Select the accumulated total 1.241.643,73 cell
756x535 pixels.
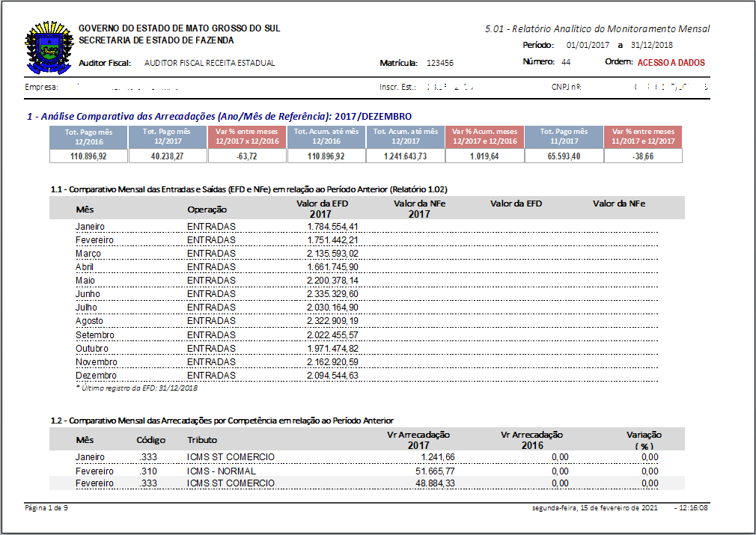click(x=406, y=156)
